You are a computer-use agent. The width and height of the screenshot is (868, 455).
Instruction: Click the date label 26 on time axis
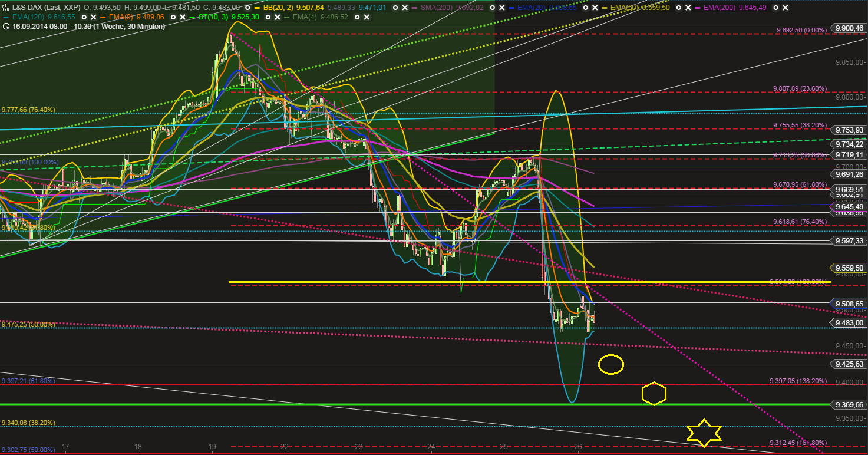pos(577,447)
